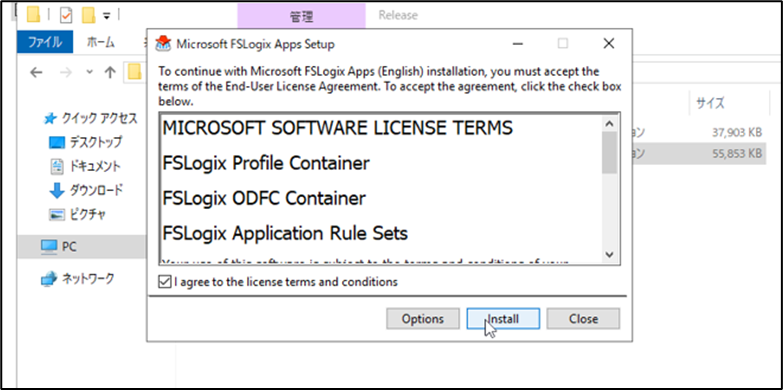
Task: Open the Options button in setup dialog
Action: tap(422, 319)
